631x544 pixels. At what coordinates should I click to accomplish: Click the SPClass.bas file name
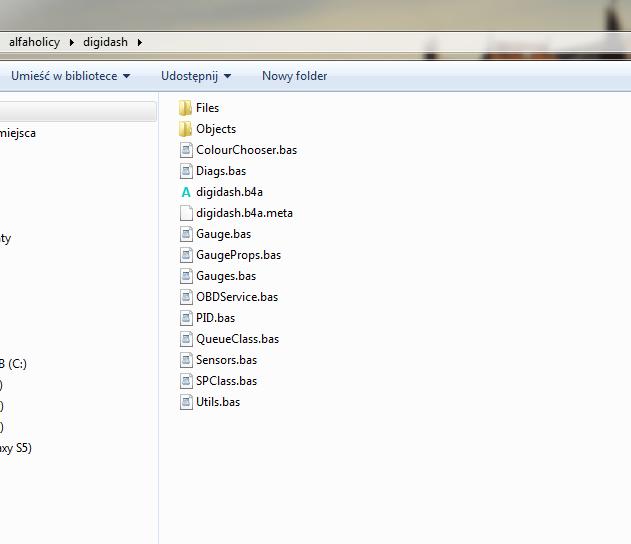226,381
